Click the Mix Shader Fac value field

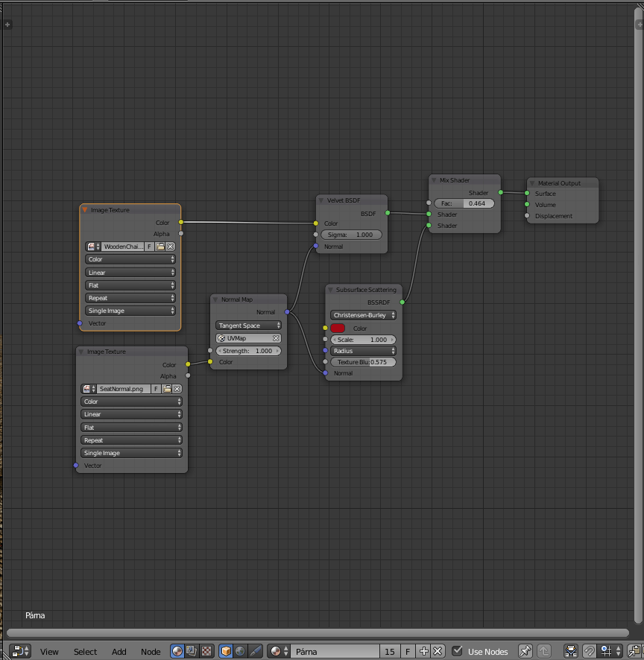pyautogui.click(x=464, y=203)
